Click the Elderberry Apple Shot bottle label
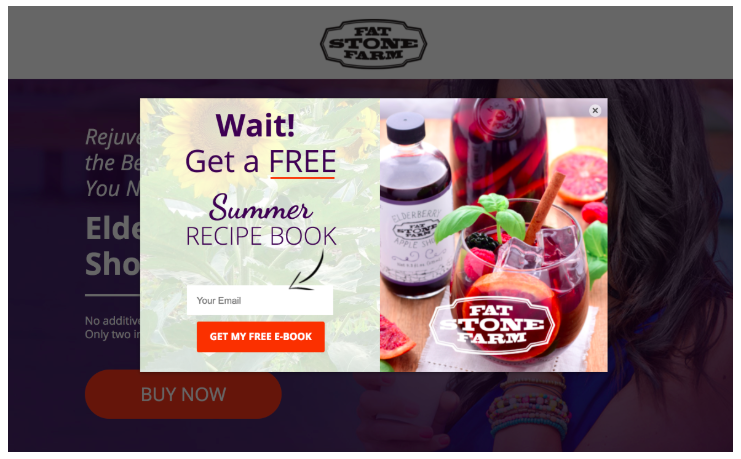The height and width of the screenshot is (459, 741). click(x=413, y=241)
